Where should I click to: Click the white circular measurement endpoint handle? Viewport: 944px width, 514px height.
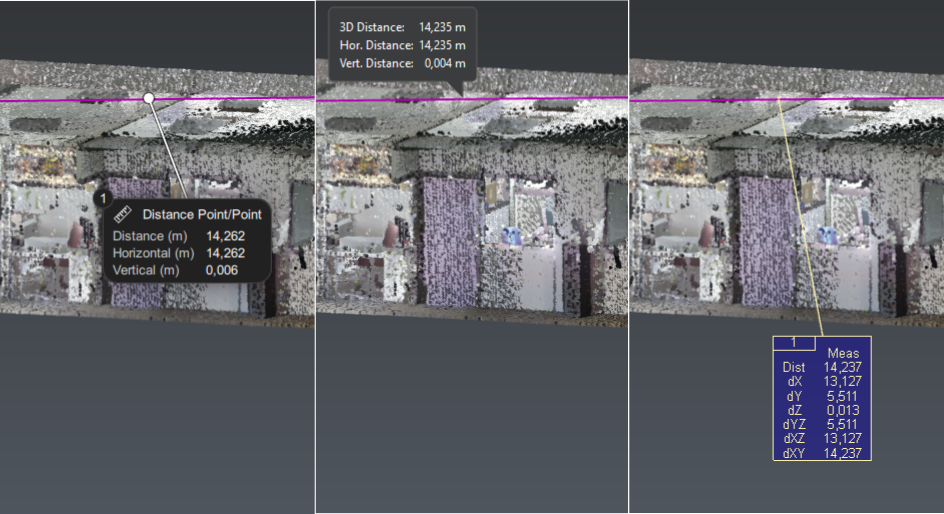(148, 98)
